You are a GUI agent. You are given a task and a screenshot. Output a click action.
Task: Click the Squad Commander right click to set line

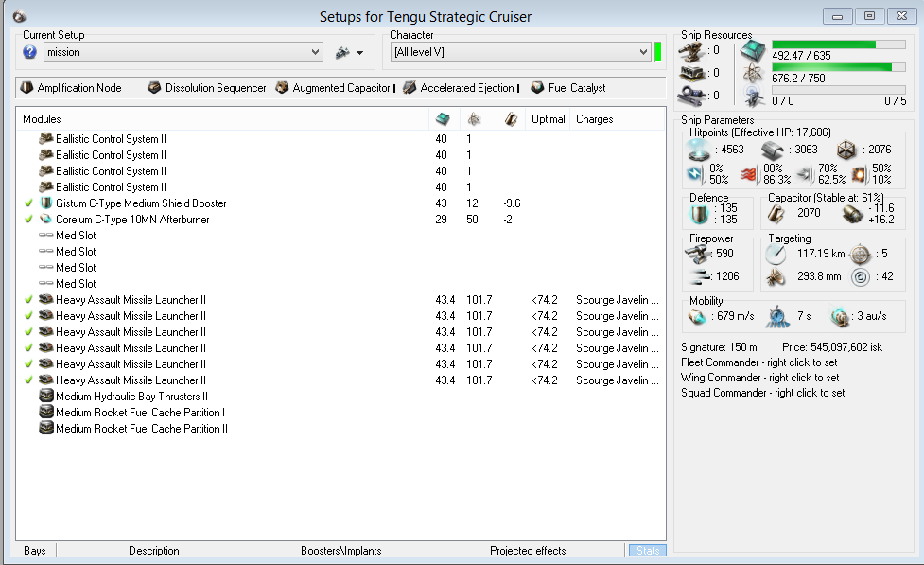click(762, 393)
